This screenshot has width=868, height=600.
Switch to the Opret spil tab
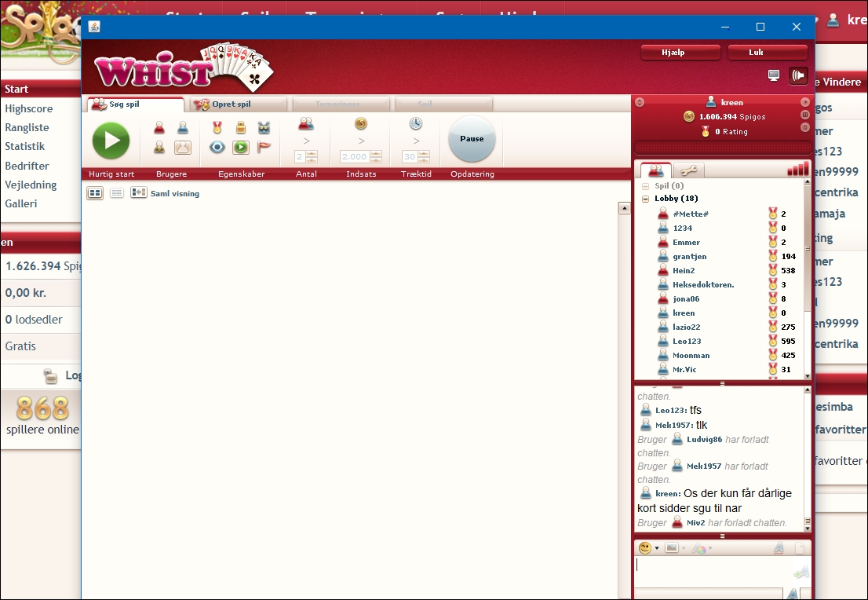(236, 104)
